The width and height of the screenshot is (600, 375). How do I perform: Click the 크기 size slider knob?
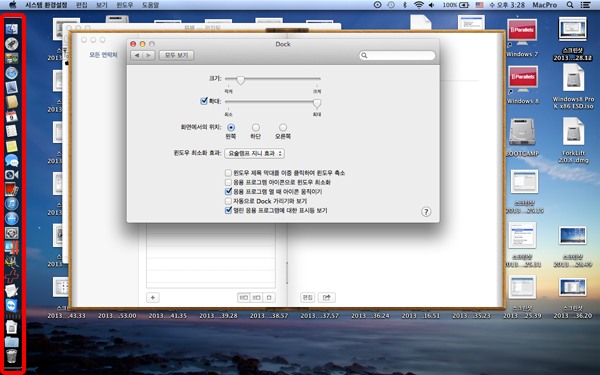click(240, 80)
